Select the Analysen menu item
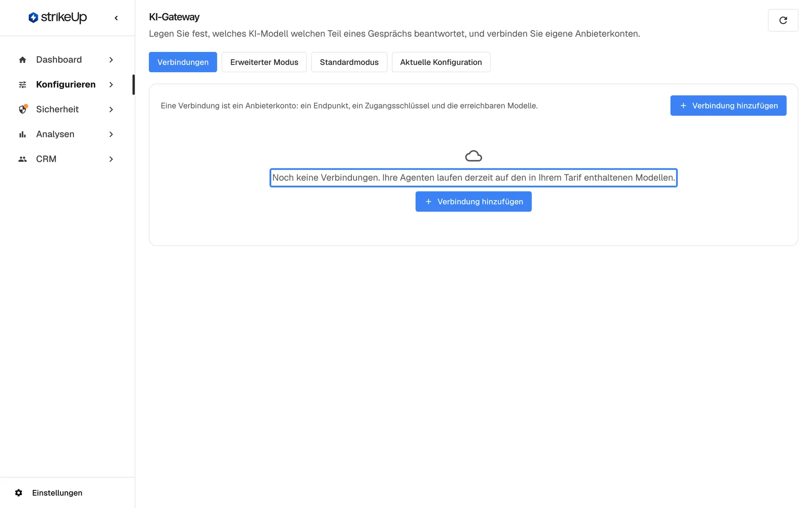812x508 pixels. pos(66,134)
